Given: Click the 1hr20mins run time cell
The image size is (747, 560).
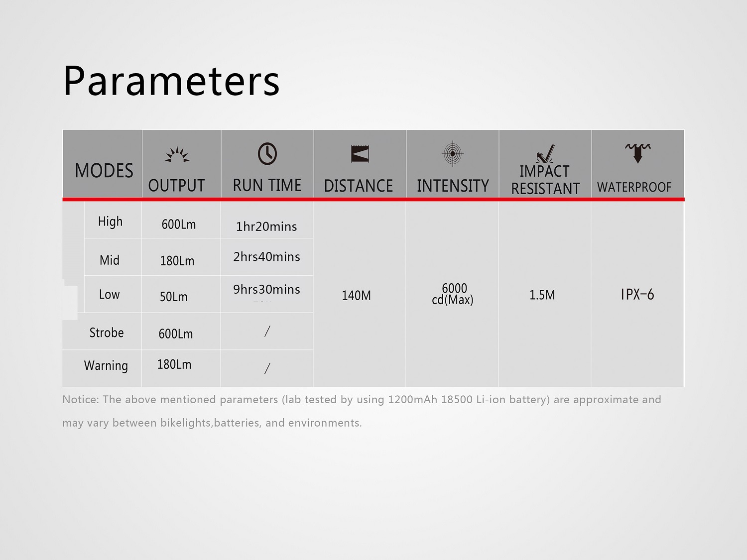Looking at the screenshot, I should click(x=266, y=226).
